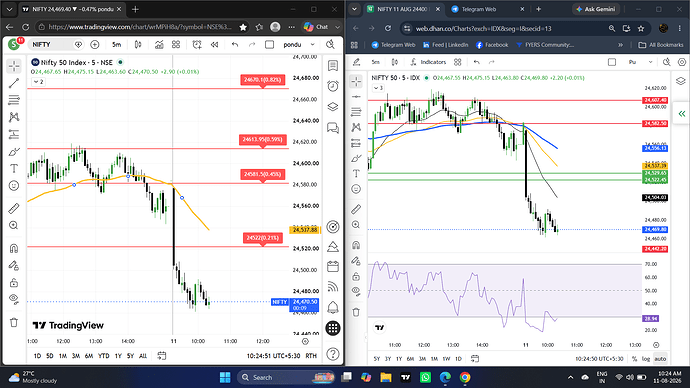
Task: Click the RTH session button in TradingView
Action: point(311,355)
